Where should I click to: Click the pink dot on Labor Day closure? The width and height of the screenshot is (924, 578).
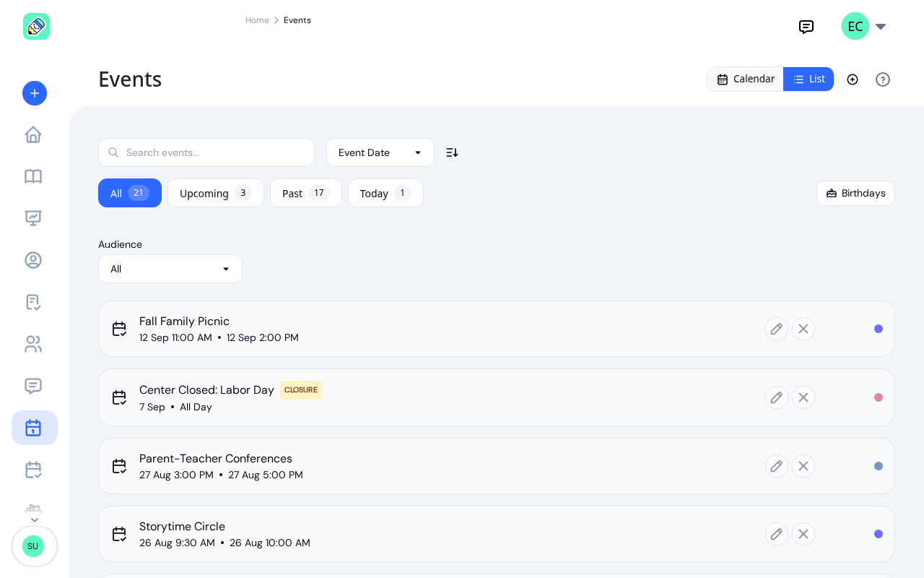(879, 397)
